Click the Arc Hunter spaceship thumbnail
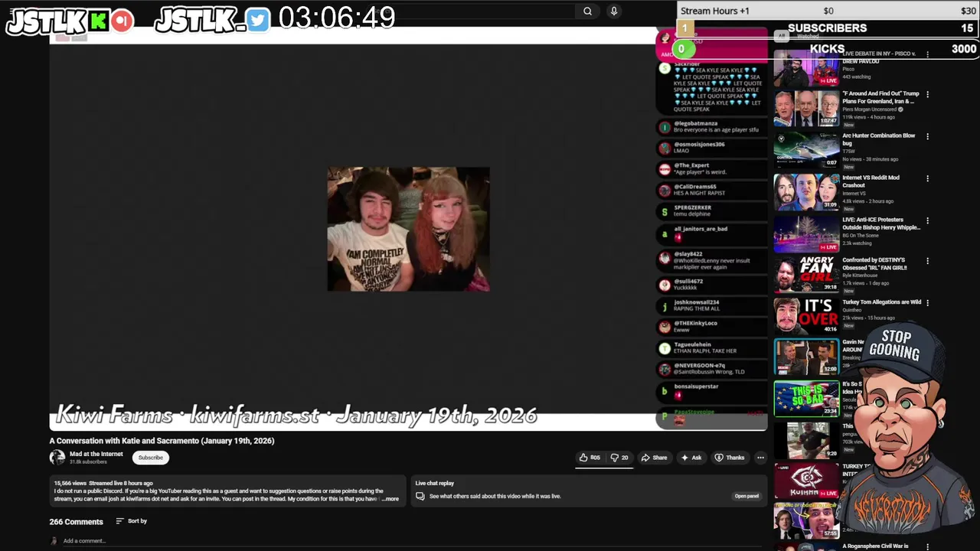Image resolution: width=980 pixels, height=551 pixels. (x=806, y=150)
